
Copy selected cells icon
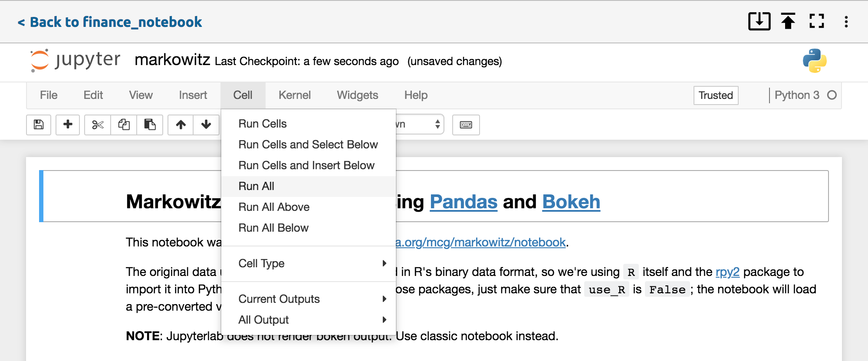(124, 125)
